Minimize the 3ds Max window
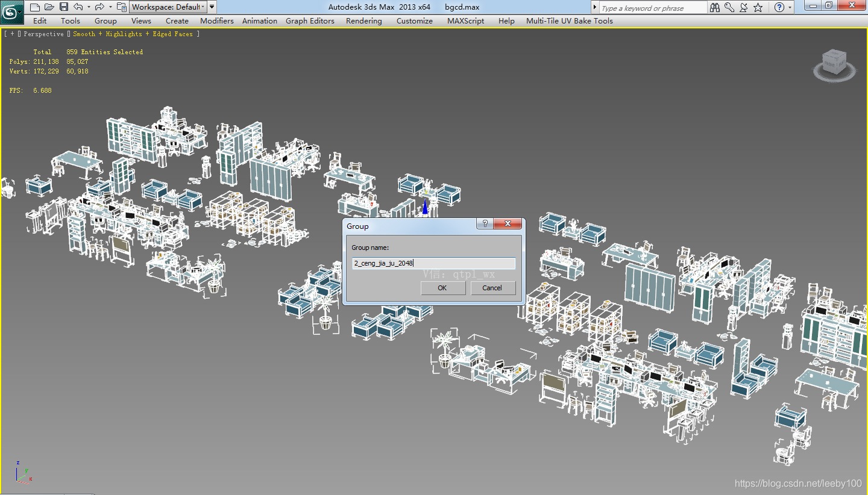The width and height of the screenshot is (868, 495). [x=813, y=5]
